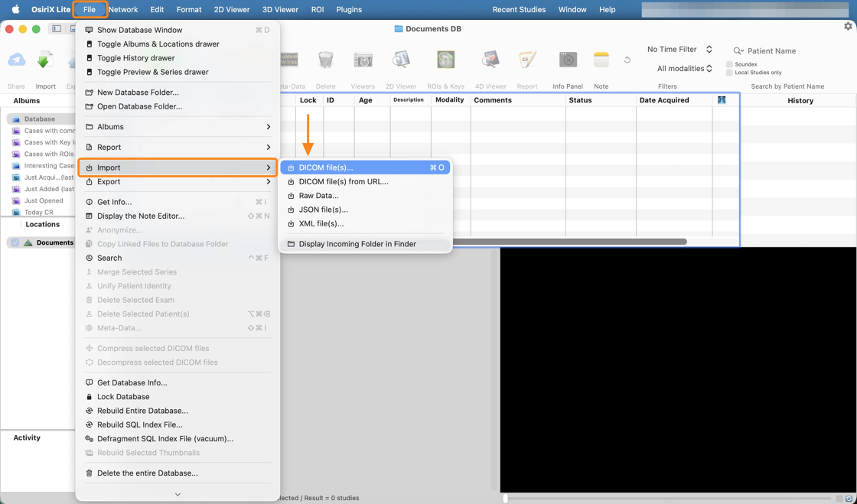The width and height of the screenshot is (857, 504).
Task: Choose Show Database Window
Action: click(x=178, y=30)
